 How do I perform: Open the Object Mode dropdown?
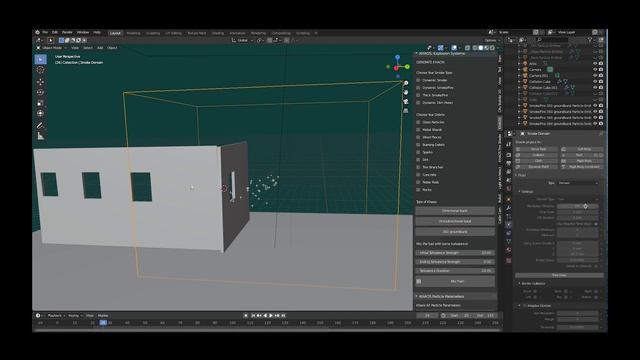[52, 48]
